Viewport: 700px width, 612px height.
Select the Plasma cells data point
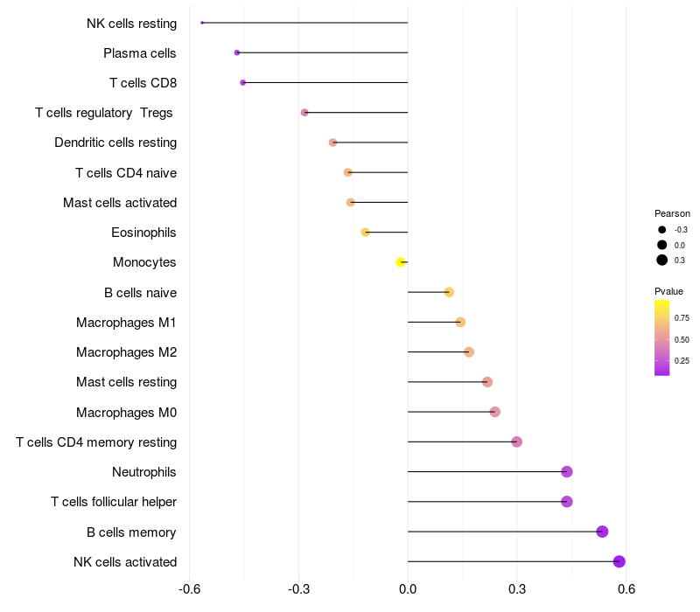pos(237,52)
